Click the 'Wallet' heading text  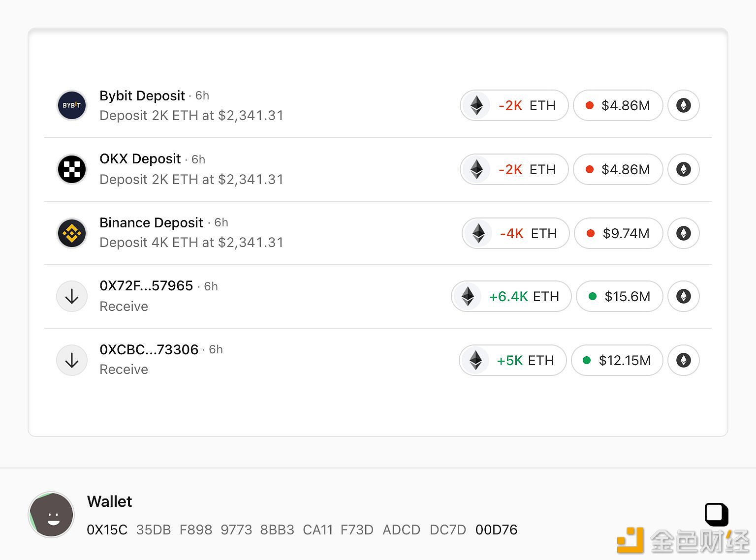109,501
